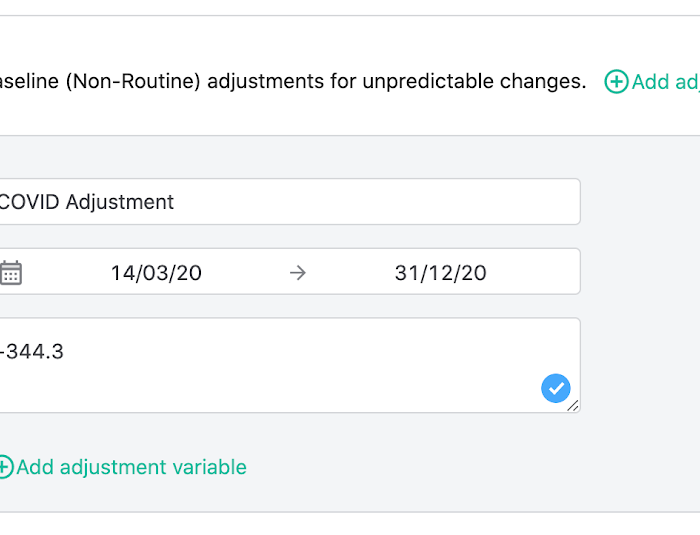Click the -344.3 value text
This screenshot has width=700, height=535.
tap(32, 351)
